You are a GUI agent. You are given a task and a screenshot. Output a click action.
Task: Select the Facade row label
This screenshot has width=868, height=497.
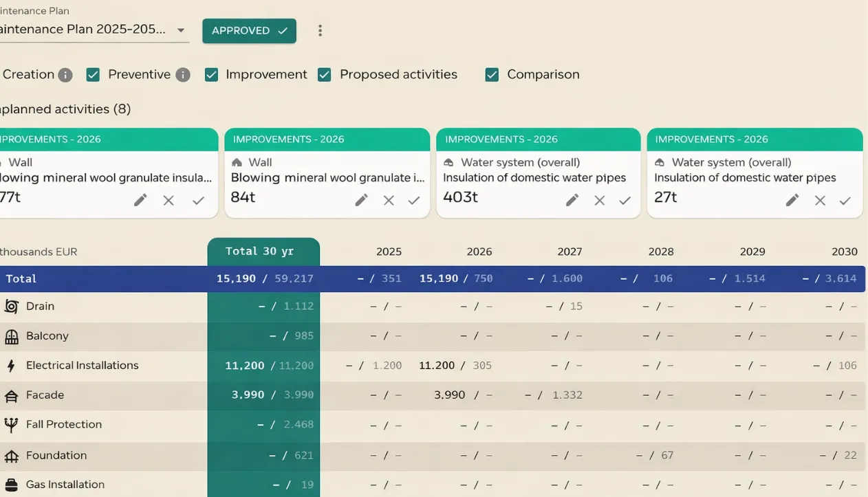(45, 395)
